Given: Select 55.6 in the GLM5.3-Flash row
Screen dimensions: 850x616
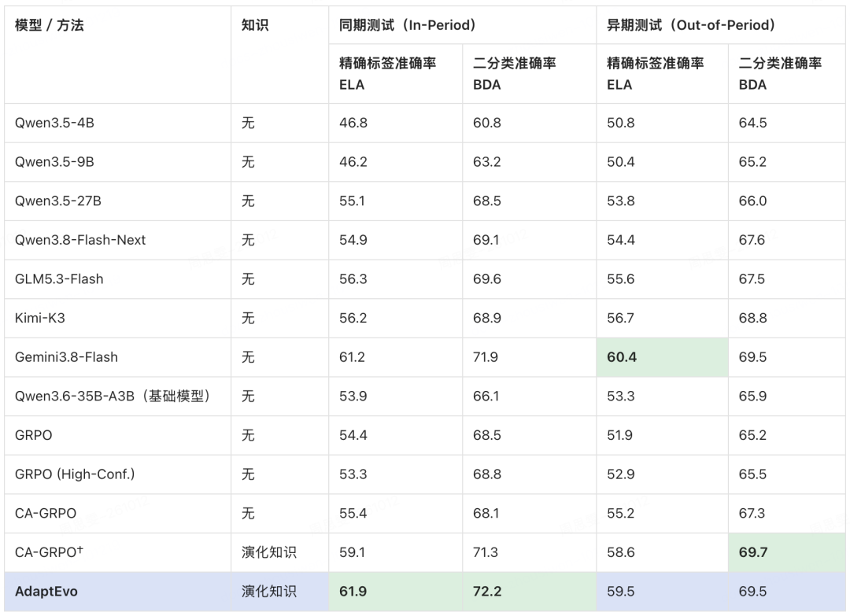Looking at the screenshot, I should [x=621, y=279].
